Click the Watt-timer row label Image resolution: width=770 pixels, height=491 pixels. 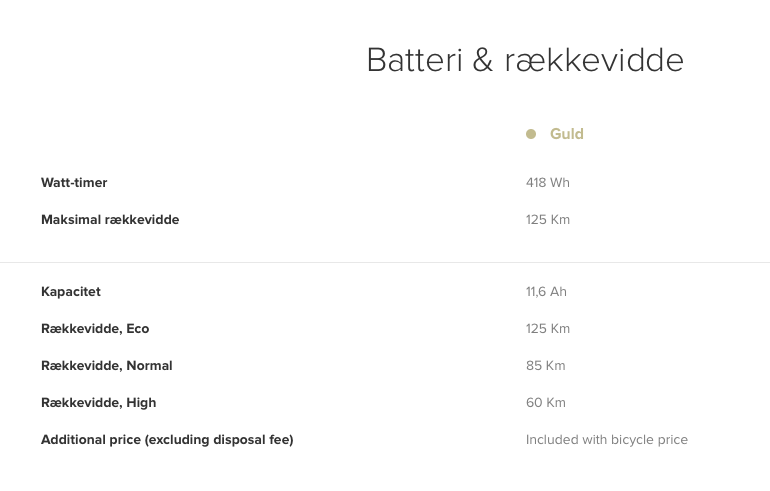tap(74, 183)
